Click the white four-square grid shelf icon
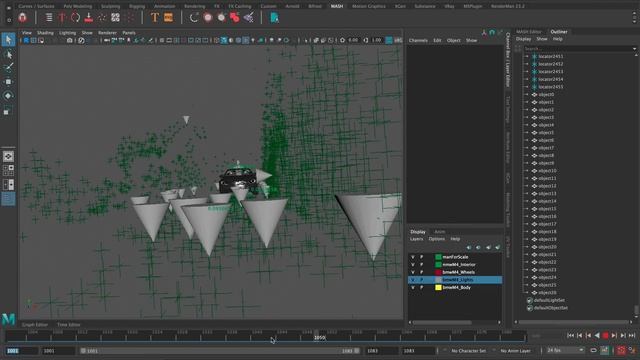The width and height of the screenshot is (640, 360). pyautogui.click(x=116, y=18)
